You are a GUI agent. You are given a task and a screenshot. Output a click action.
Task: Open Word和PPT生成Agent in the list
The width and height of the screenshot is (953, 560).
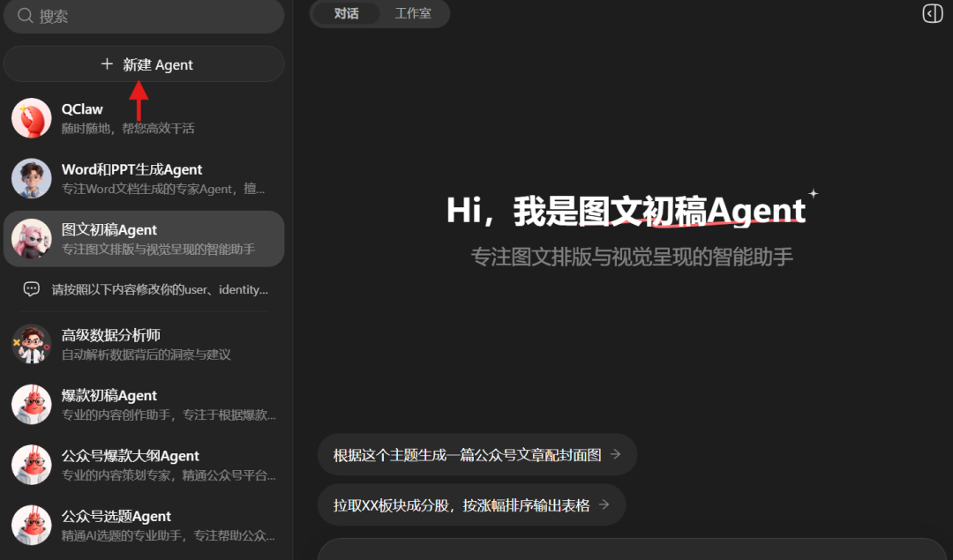click(144, 178)
